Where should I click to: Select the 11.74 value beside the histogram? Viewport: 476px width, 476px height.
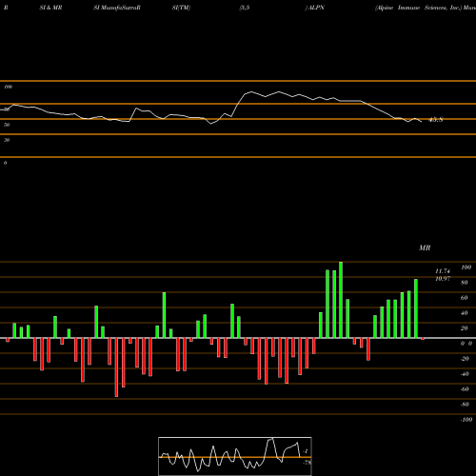(x=443, y=271)
